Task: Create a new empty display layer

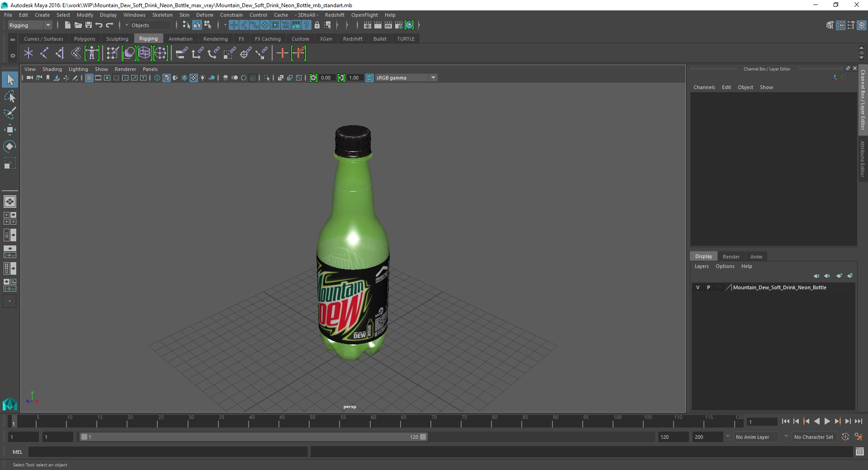Action: pyautogui.click(x=840, y=276)
